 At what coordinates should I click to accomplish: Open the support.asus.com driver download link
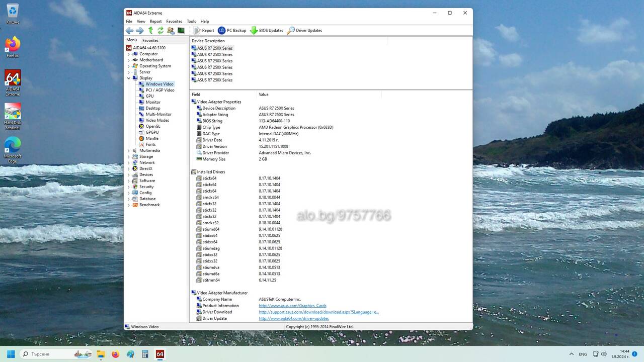(x=319, y=312)
